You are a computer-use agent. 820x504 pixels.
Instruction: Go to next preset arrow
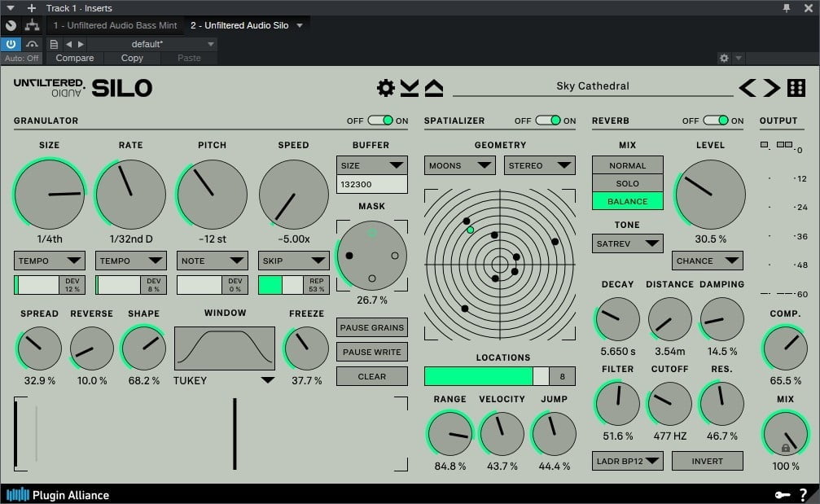[x=771, y=88]
